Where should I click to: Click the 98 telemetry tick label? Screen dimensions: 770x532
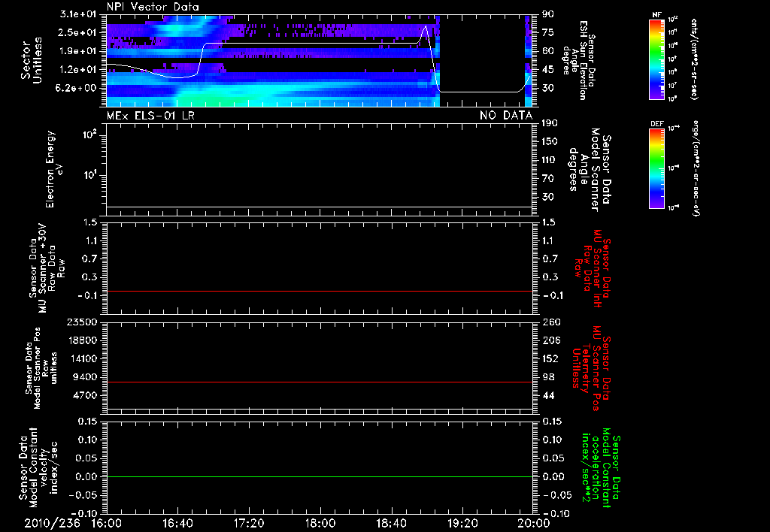[547, 377]
